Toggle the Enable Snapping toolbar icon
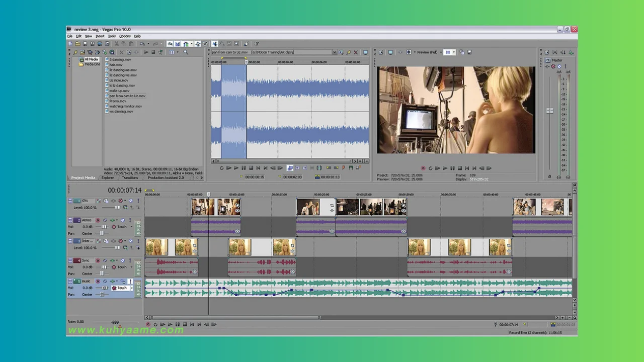The height and width of the screenshot is (362, 644). click(170, 44)
